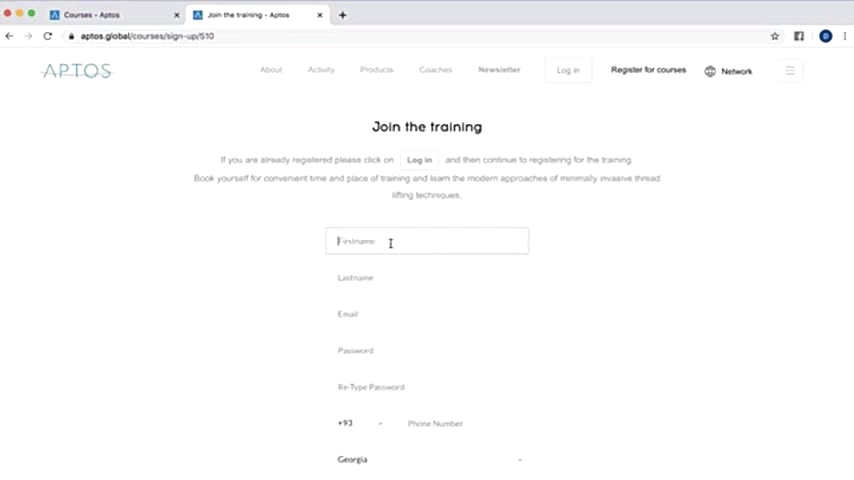Click the browser profile avatar icon
The height and width of the screenshot is (480, 854).
click(x=825, y=36)
